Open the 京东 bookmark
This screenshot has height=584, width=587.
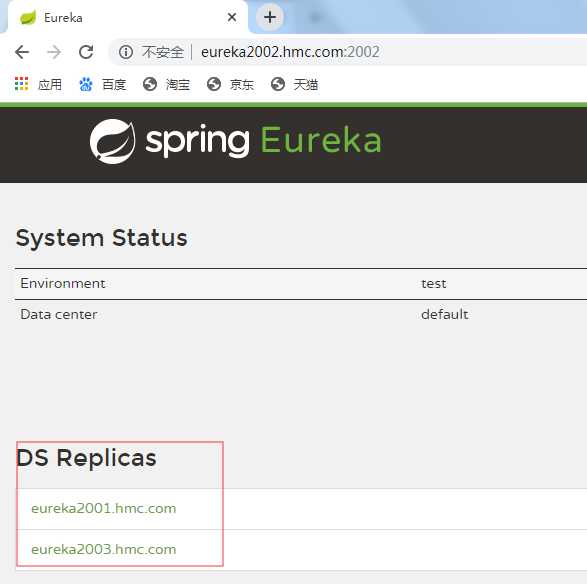[x=230, y=84]
